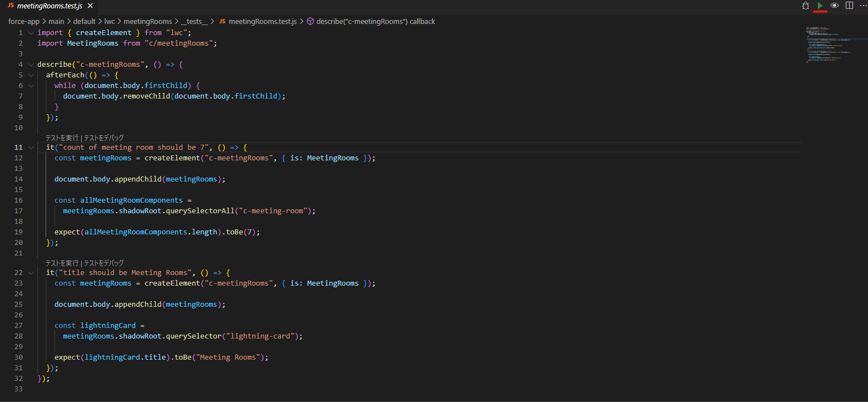Run test above 'title should be Meeting Rooms'

coord(62,263)
